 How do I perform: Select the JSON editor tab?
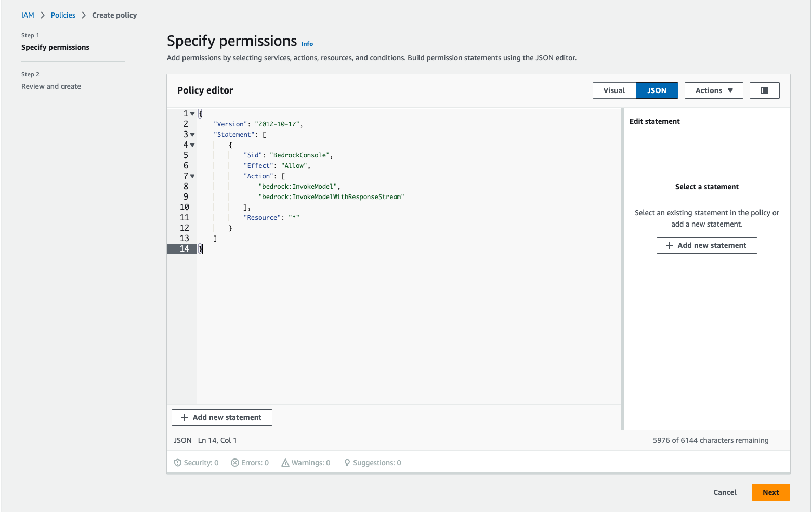(x=657, y=90)
